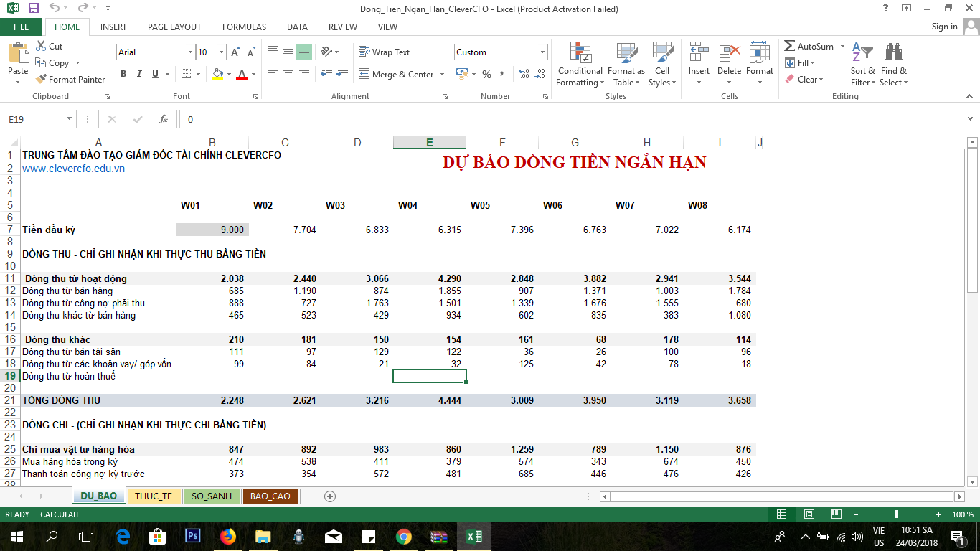The width and height of the screenshot is (980, 551).
Task: Expand the Name Box dropdown for E19
Action: coord(70,119)
